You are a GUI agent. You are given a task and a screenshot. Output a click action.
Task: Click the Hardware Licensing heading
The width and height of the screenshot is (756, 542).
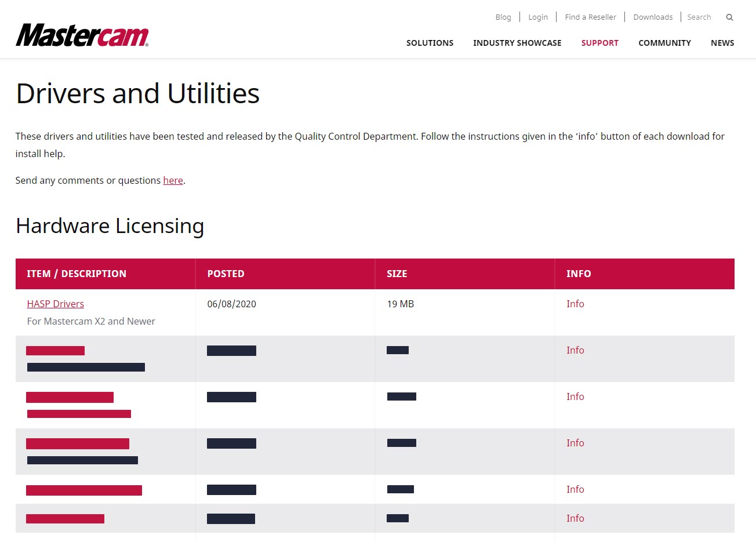[x=110, y=226]
